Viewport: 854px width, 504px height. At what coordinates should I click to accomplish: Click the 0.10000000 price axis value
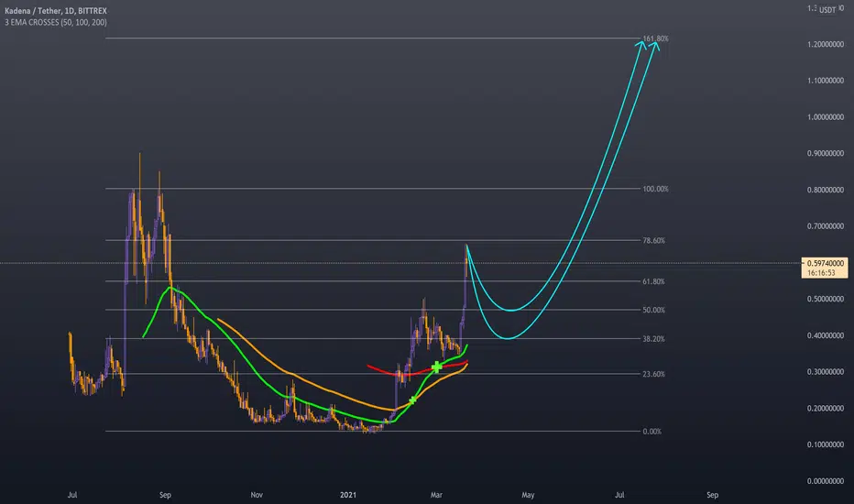826,444
